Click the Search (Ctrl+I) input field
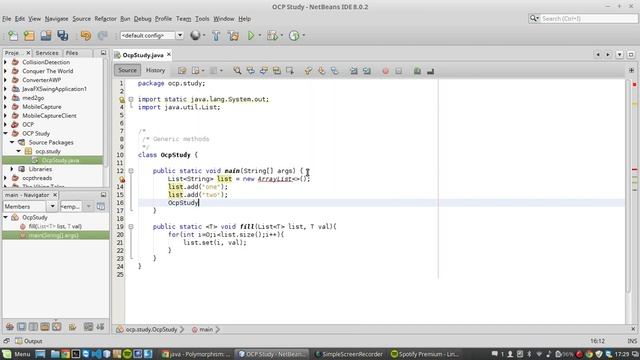The width and height of the screenshot is (640, 360). (588, 19)
